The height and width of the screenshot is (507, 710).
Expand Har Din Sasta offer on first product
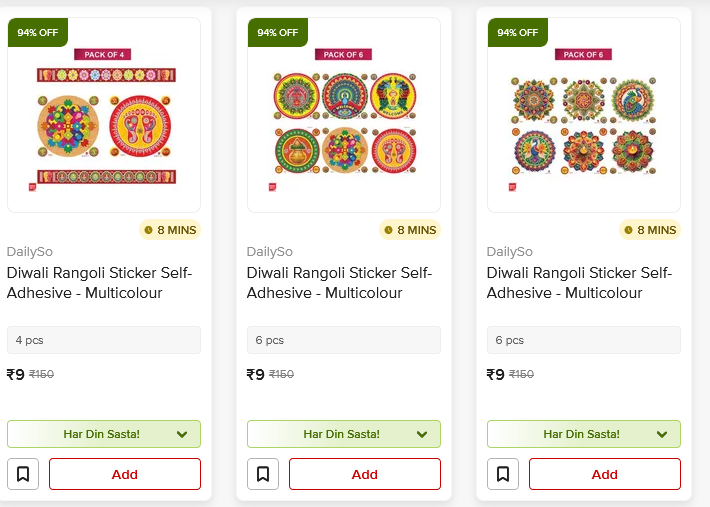coord(182,434)
